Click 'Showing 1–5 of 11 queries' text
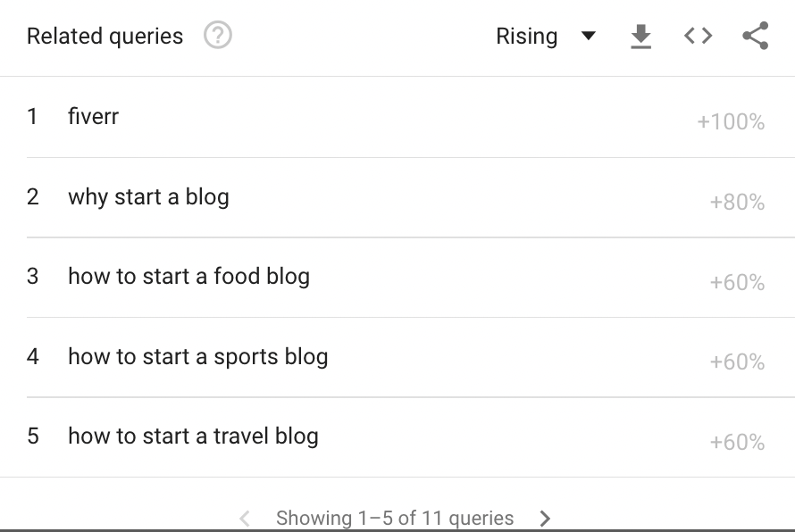Screen dimensions: 795x532 (x=395, y=518)
